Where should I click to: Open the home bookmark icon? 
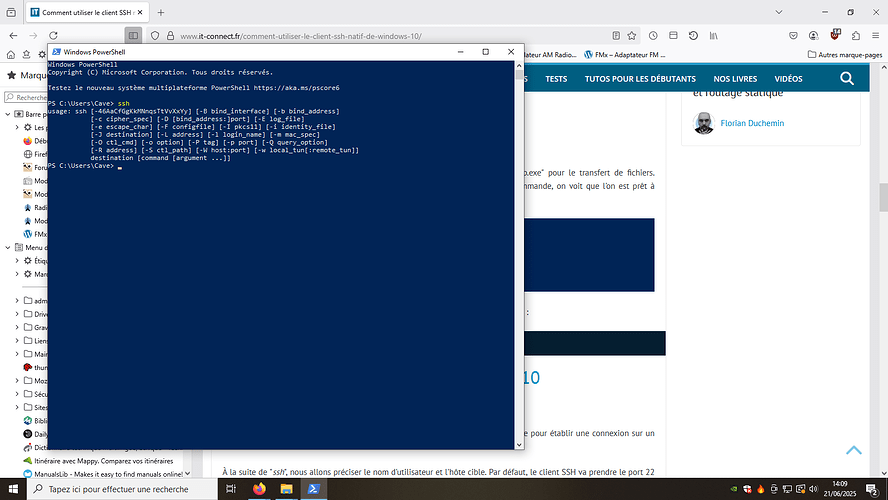tap(11, 55)
